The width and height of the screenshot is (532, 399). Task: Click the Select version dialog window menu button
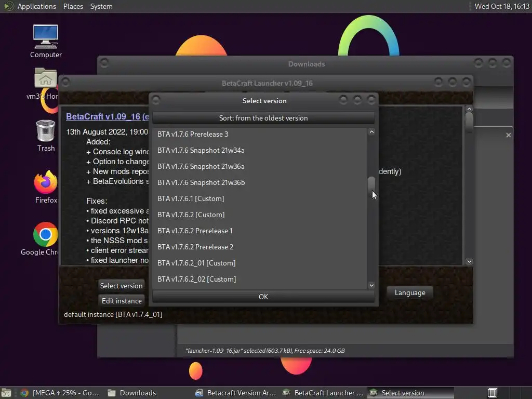coord(156,100)
